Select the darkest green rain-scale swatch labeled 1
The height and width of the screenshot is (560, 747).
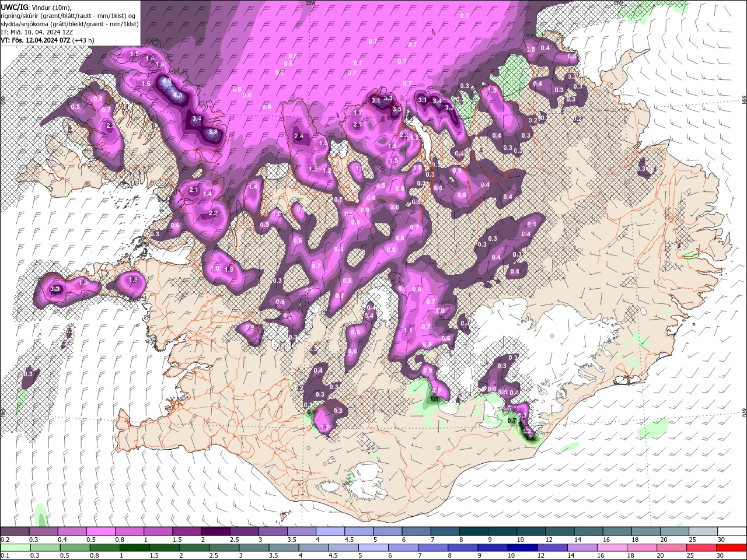pos(135,548)
